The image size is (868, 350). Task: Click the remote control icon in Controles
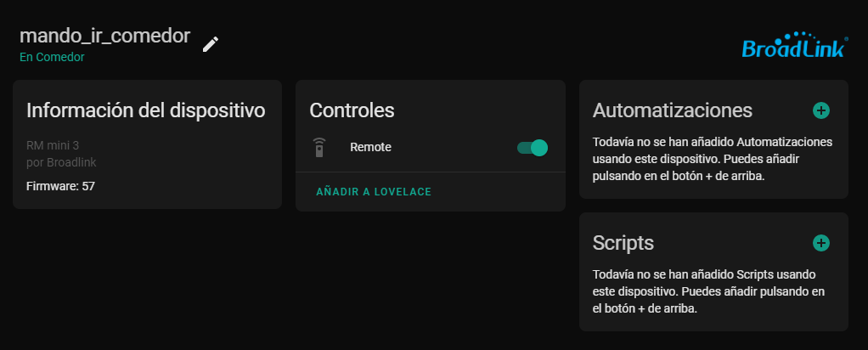[318, 147]
